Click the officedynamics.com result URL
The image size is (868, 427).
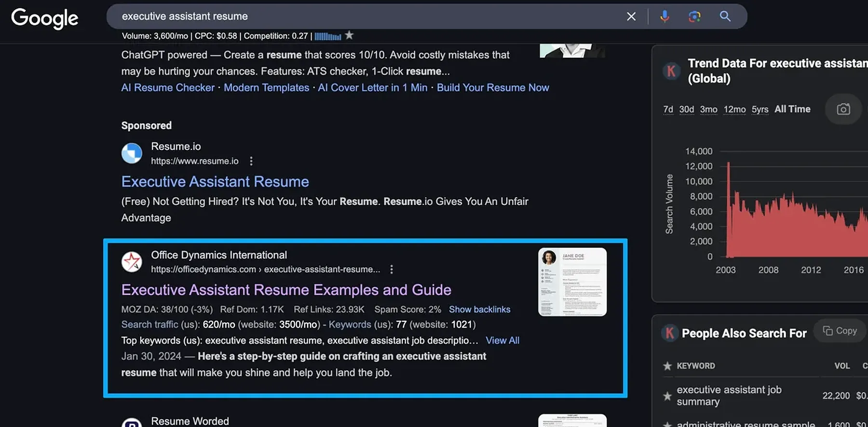pyautogui.click(x=265, y=270)
